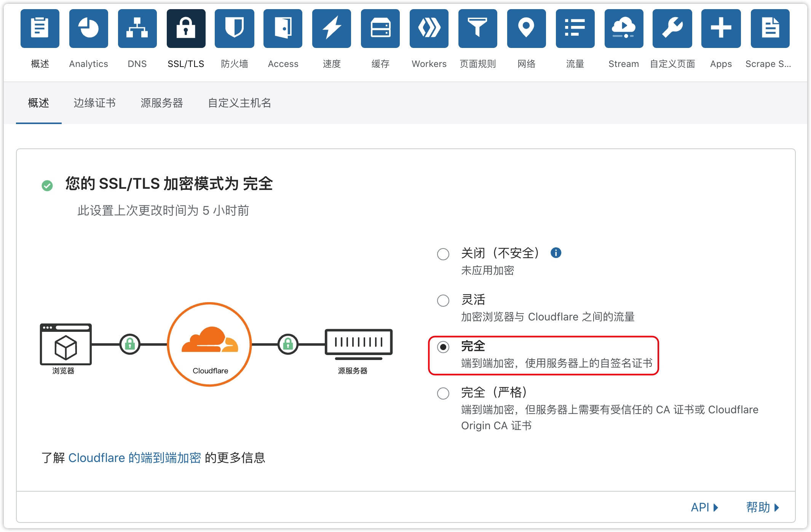Open the Analytics pie chart icon
The image size is (811, 532).
[89, 29]
